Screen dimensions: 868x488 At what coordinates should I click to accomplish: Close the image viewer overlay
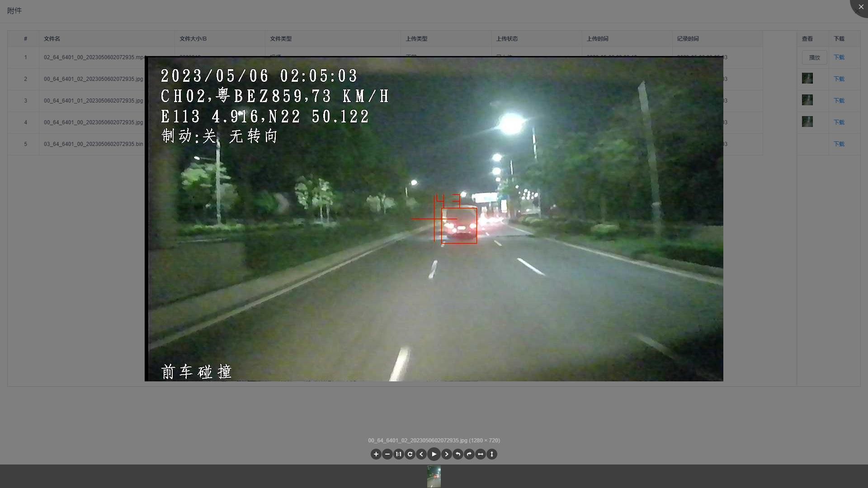click(x=860, y=7)
